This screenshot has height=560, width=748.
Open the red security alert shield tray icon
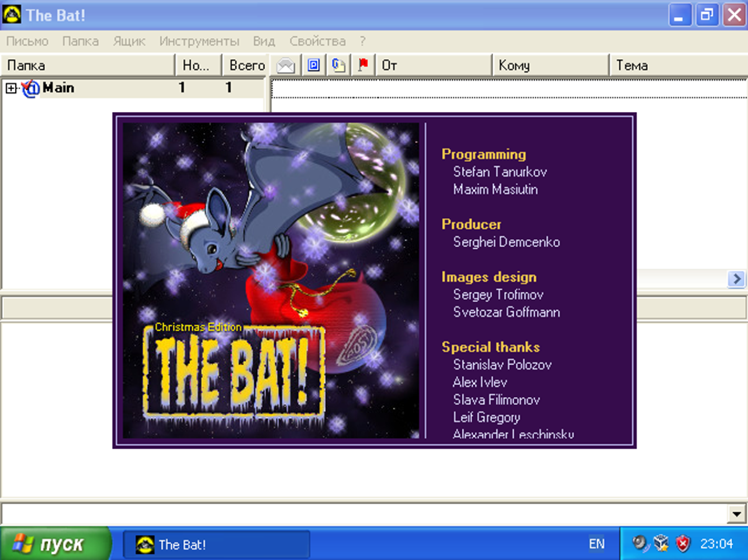click(x=682, y=544)
